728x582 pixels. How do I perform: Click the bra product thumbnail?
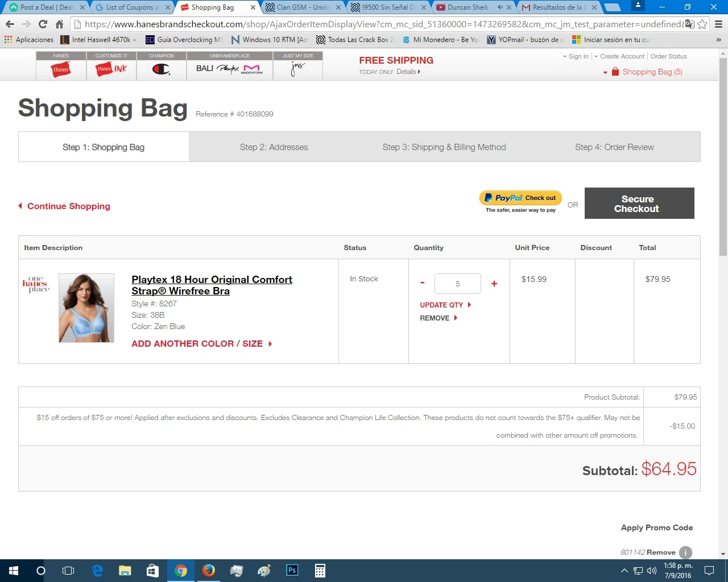point(86,308)
